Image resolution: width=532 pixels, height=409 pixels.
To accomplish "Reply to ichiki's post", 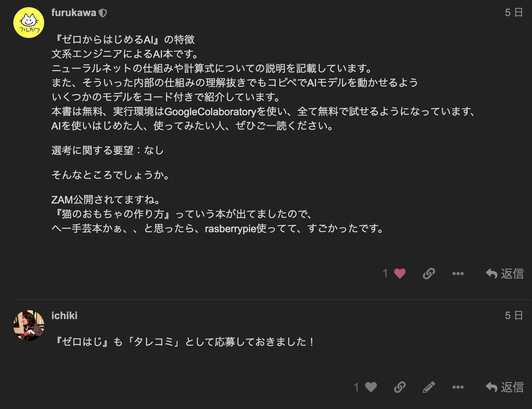I will 505,387.
